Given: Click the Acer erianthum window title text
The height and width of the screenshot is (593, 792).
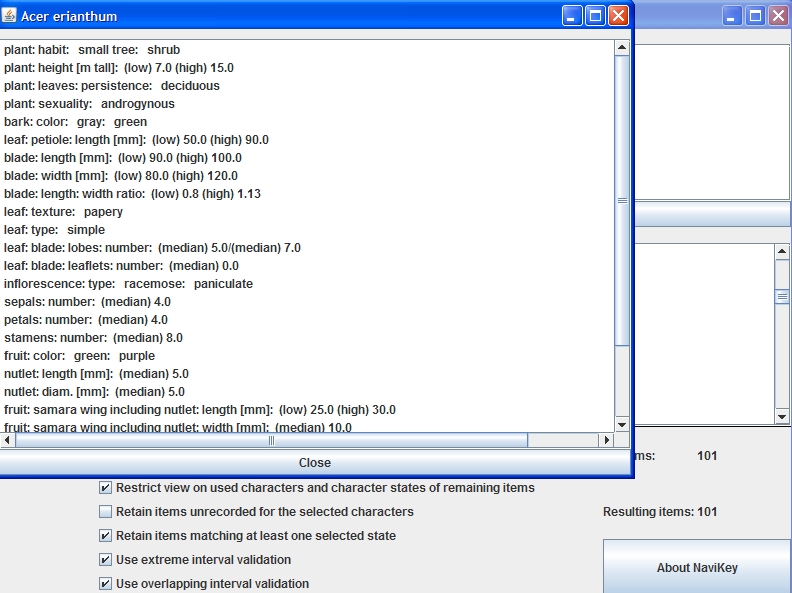Looking at the screenshot, I should [69, 16].
